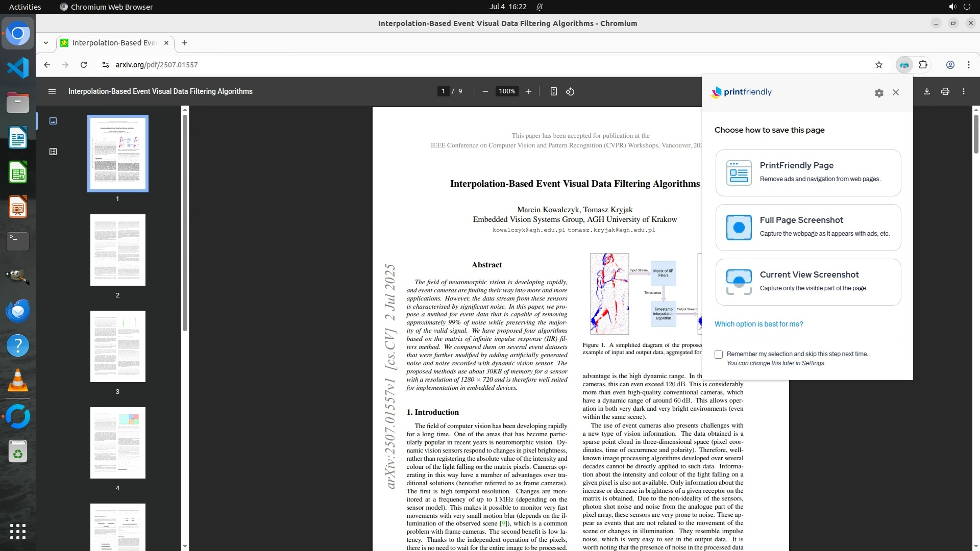Image resolution: width=980 pixels, height=551 pixels.
Task: Open the Chromium extensions puzzle icon
Action: [x=923, y=65]
